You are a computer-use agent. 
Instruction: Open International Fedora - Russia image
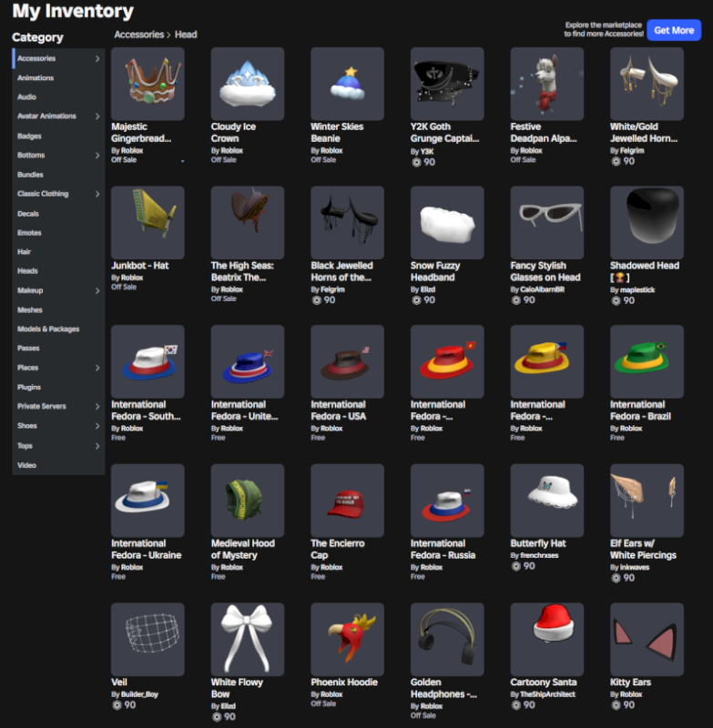447,500
